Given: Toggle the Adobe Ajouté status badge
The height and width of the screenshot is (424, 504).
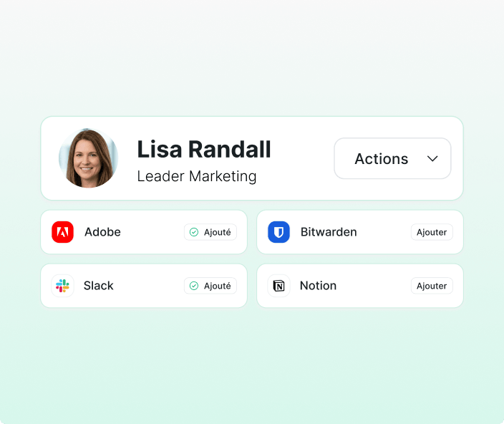Looking at the screenshot, I should 210,232.
